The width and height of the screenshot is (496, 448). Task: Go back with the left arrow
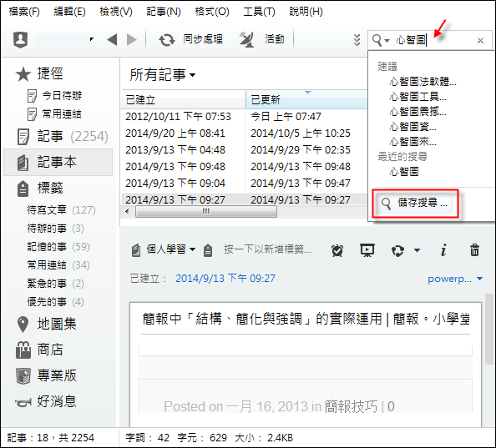click(x=112, y=40)
